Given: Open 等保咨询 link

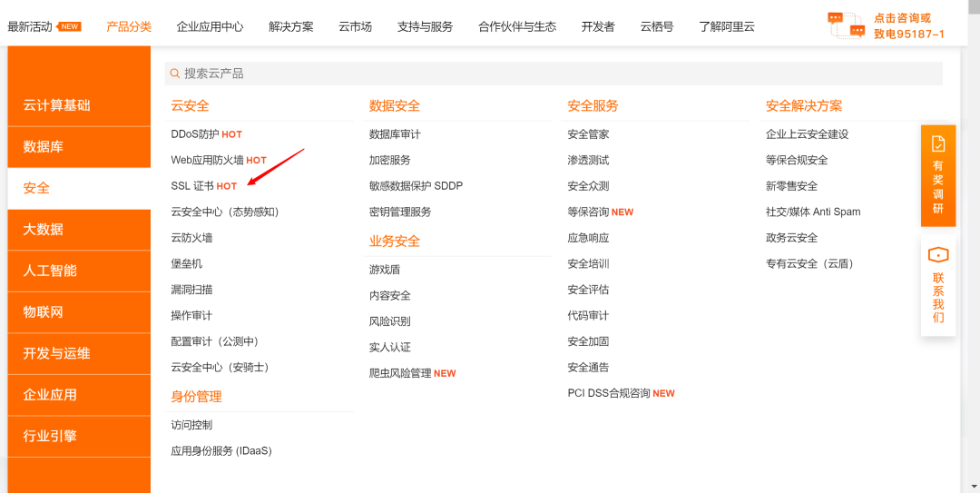Looking at the screenshot, I should [x=588, y=212].
